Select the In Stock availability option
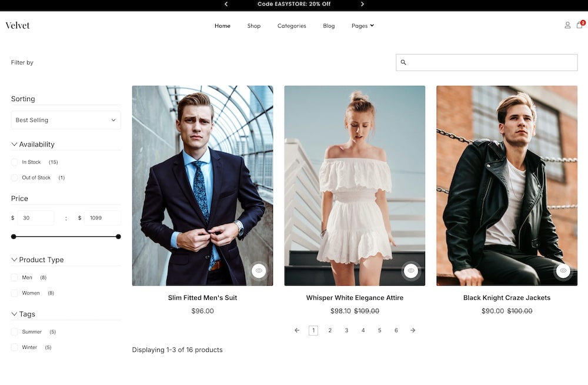Screen dimensions: 588x385 click(x=15, y=162)
